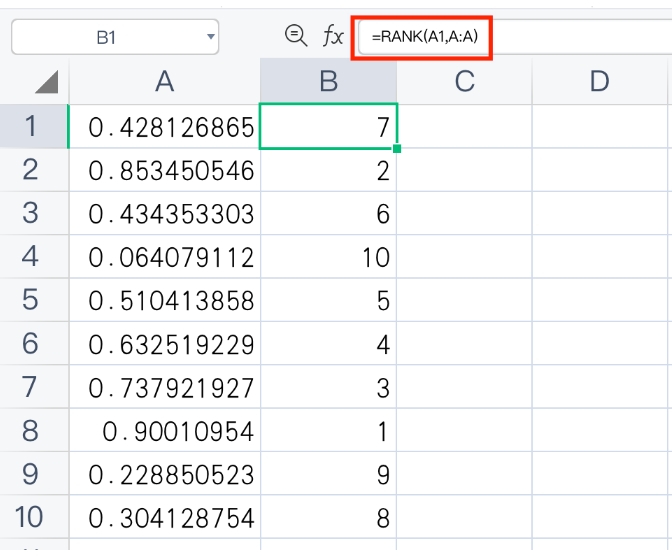The width and height of the screenshot is (672, 556).
Task: Select row 8 header
Action: (34, 430)
